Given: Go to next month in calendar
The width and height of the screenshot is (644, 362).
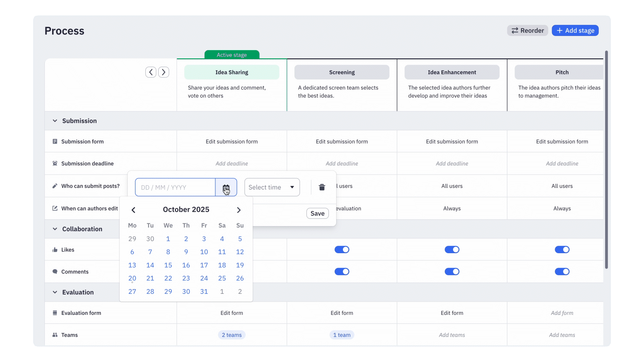Looking at the screenshot, I should (x=239, y=210).
